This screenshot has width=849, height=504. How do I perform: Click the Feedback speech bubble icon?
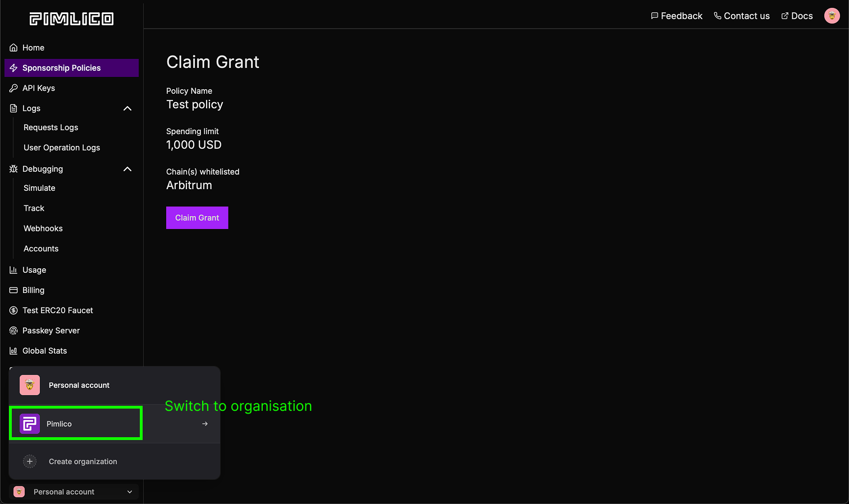coord(654,16)
